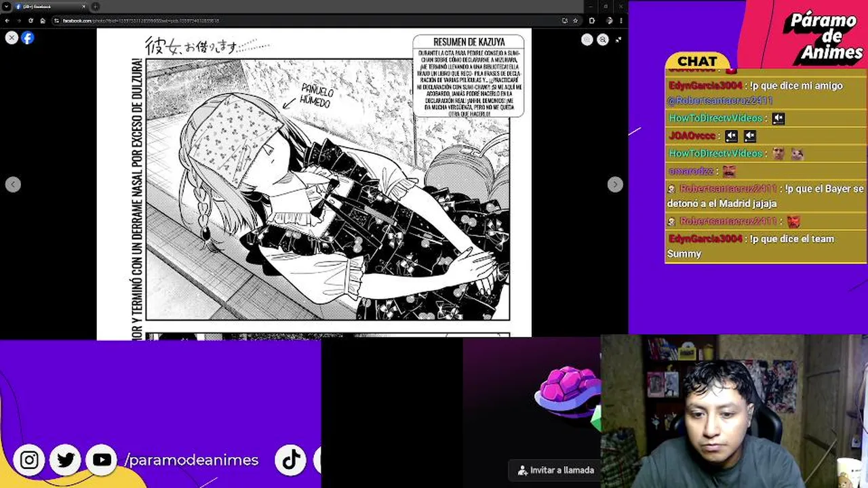Reload the Facebook page

31,20
